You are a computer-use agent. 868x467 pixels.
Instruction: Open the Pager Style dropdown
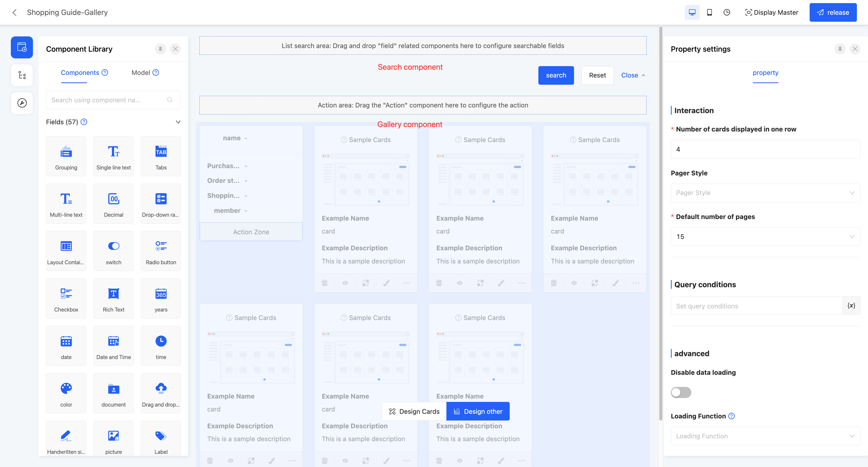[x=765, y=193]
